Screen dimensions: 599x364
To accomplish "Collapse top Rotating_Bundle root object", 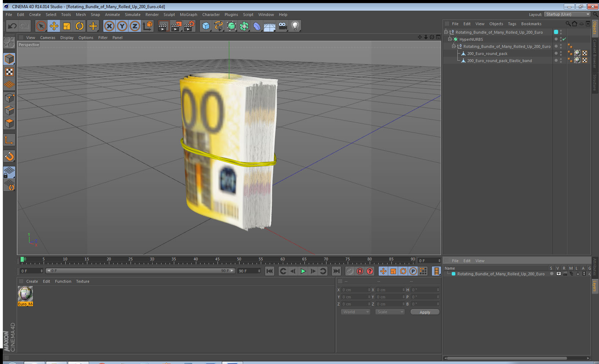I will coord(446,32).
